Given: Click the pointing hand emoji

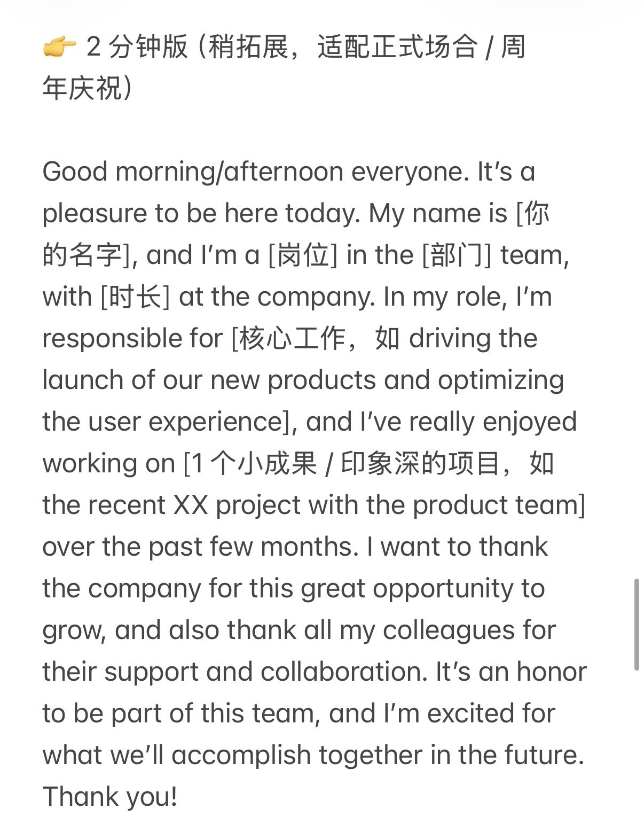Looking at the screenshot, I should (x=59, y=47).
